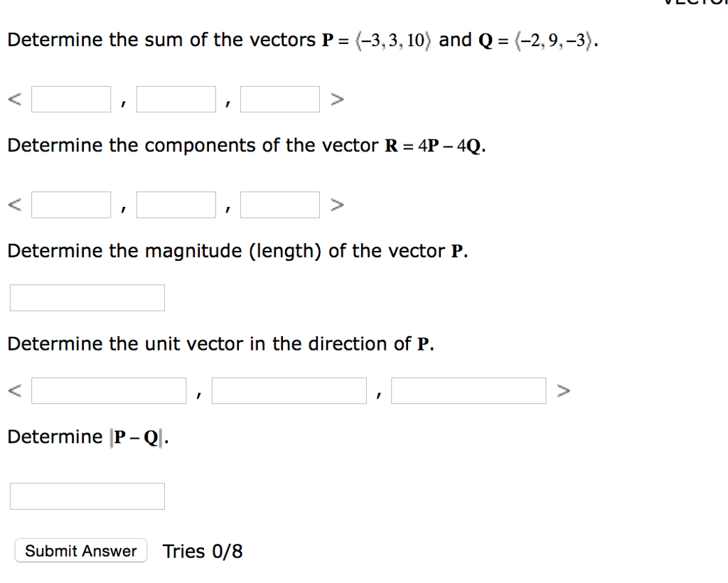The image size is (728, 583).
Task: Click the third component box for R = 4P - 4Q
Action: tap(279, 205)
